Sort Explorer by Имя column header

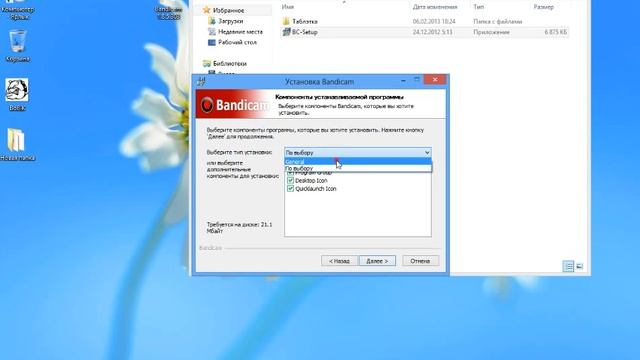click(x=288, y=7)
